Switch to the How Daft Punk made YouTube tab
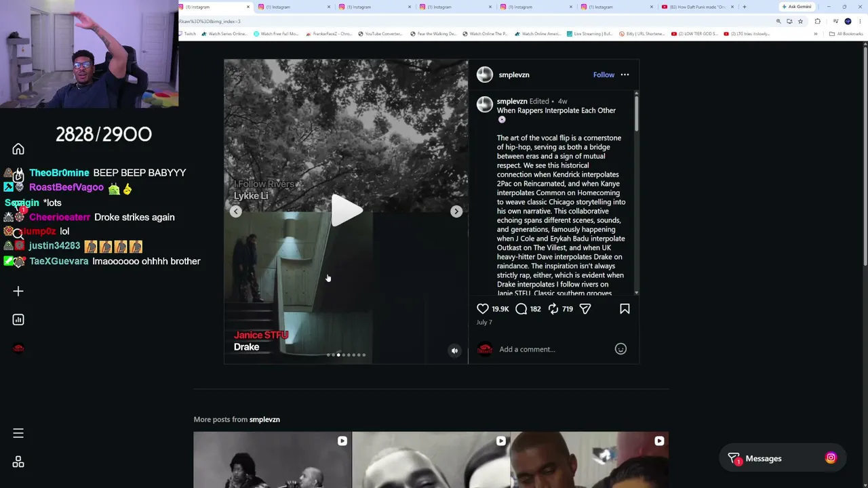The height and width of the screenshot is (488, 868). pyautogui.click(x=698, y=7)
